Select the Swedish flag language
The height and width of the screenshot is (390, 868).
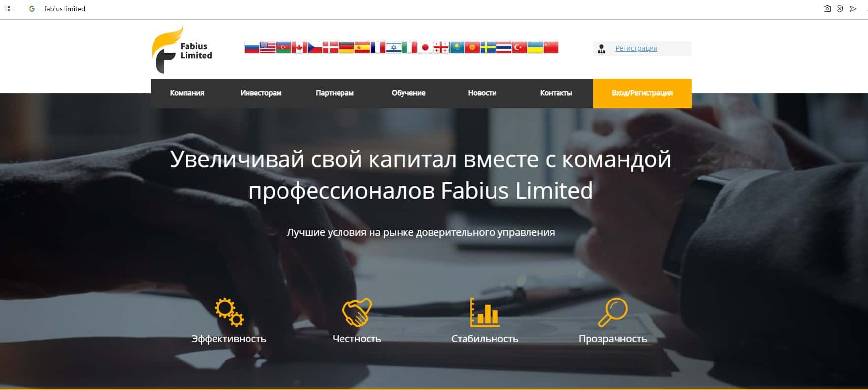click(488, 47)
